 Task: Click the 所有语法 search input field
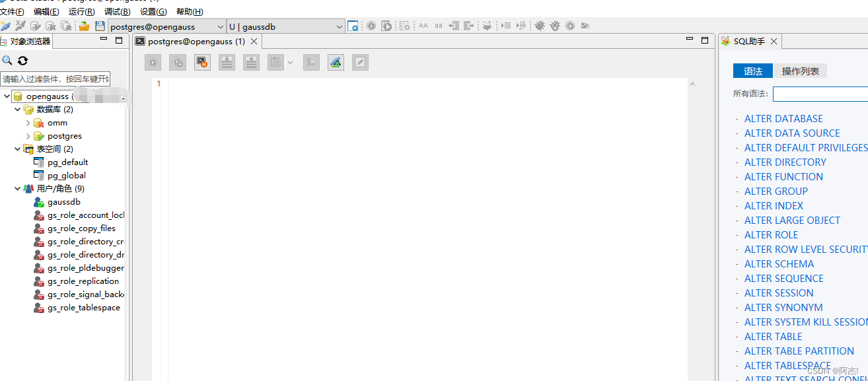(x=820, y=94)
